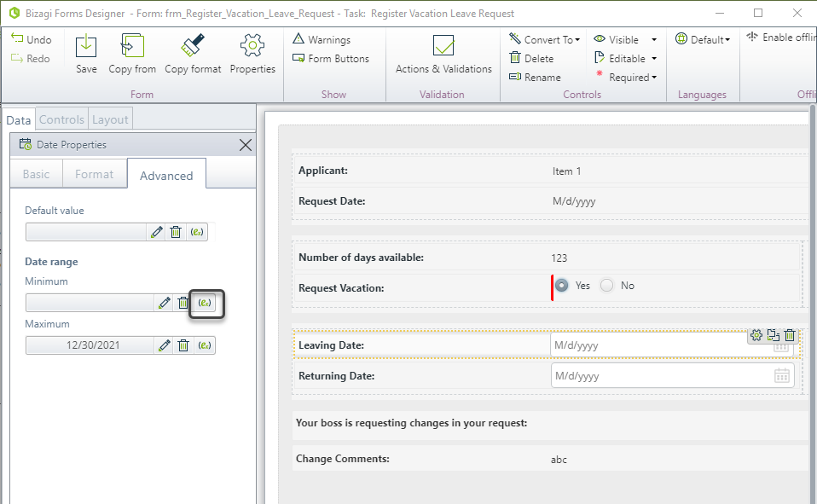Edit Maximum date with pencil icon
Screen dimensions: 817x504
tap(164, 345)
